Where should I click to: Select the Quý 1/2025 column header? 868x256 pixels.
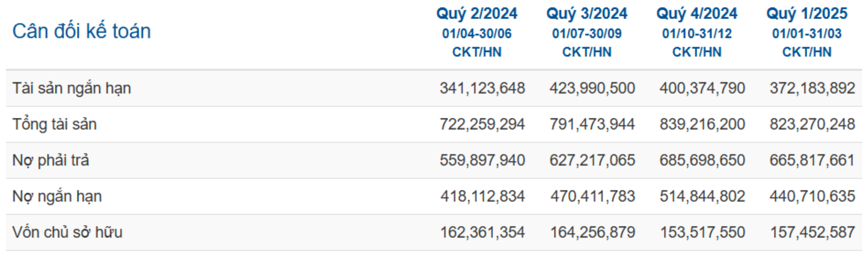pos(807,14)
